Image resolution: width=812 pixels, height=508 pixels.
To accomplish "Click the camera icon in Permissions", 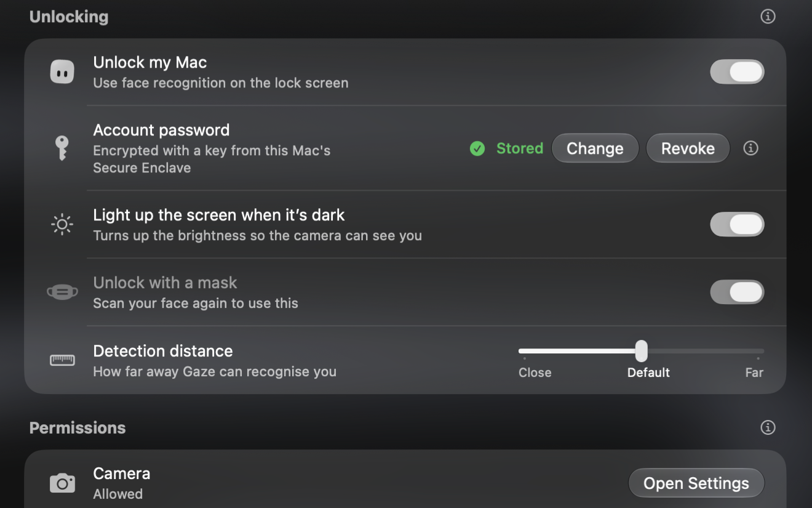I will (x=62, y=483).
